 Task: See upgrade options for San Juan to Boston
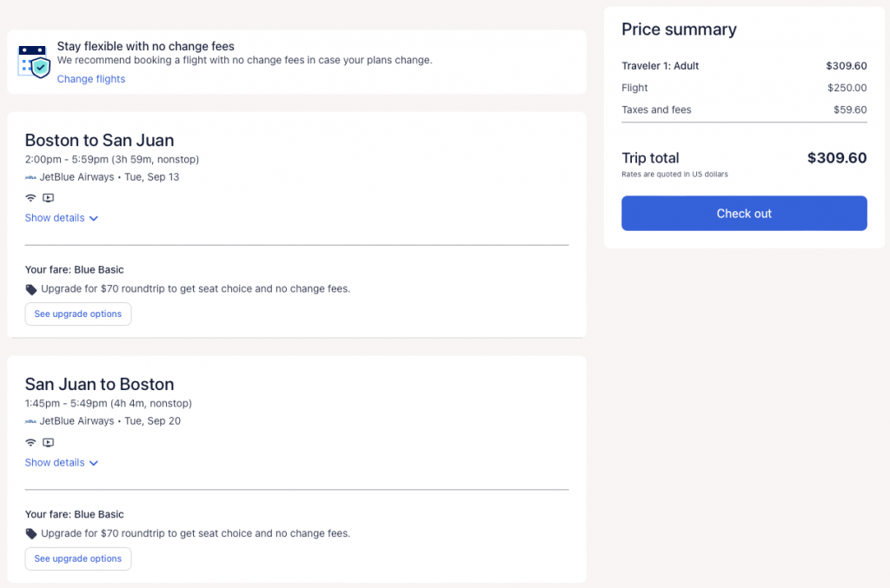(78, 558)
